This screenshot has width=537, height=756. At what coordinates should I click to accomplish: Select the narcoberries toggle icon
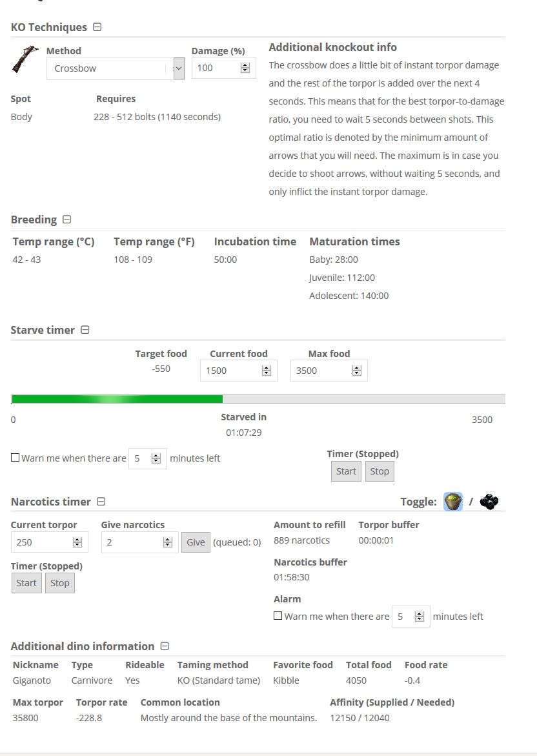click(x=489, y=502)
